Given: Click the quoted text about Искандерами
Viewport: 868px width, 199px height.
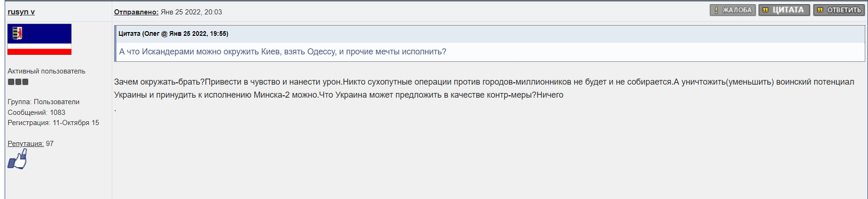Looking at the screenshot, I should click(283, 52).
